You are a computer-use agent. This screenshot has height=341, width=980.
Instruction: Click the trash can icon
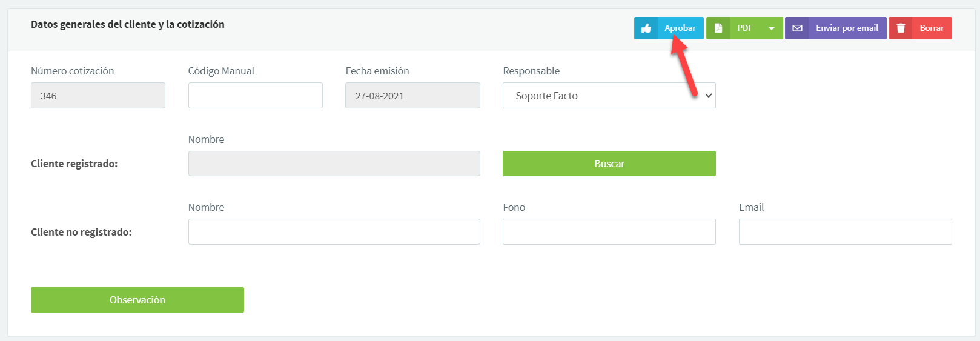coord(901,28)
